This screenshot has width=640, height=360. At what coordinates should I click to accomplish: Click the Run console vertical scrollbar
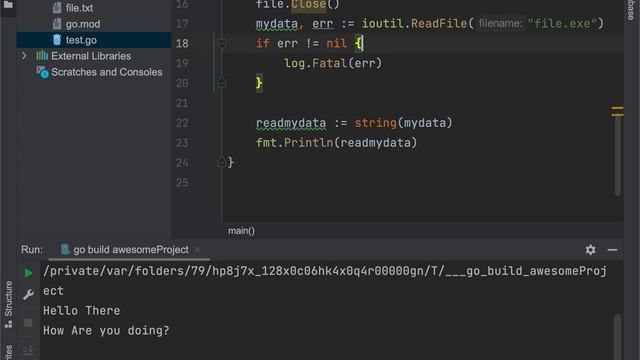click(618, 337)
